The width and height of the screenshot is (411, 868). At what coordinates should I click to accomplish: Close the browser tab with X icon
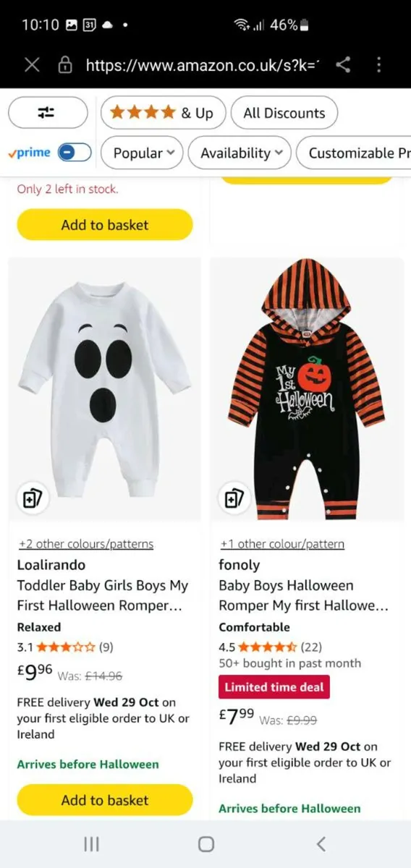click(x=32, y=65)
